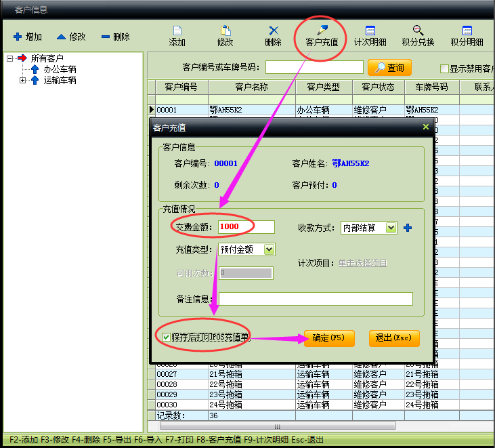Screen dimensions: 495x448
Task: Collapse the 所有客户 tree node
Action: point(10,58)
